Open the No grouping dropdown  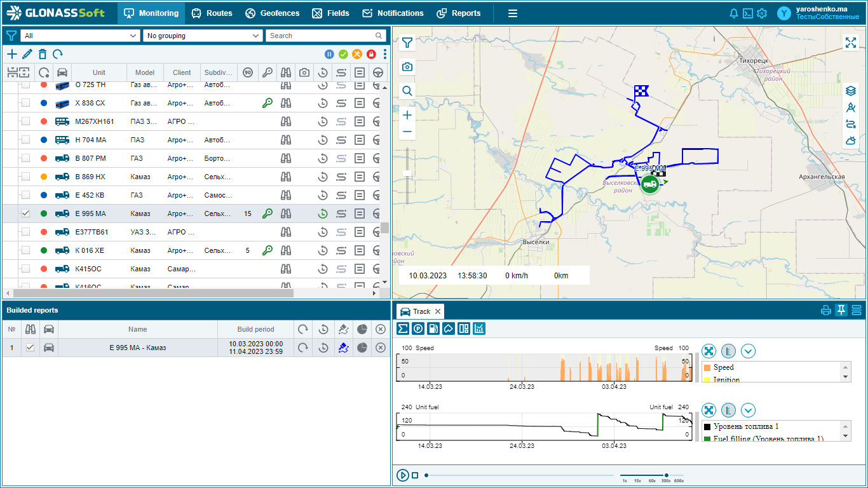point(203,36)
